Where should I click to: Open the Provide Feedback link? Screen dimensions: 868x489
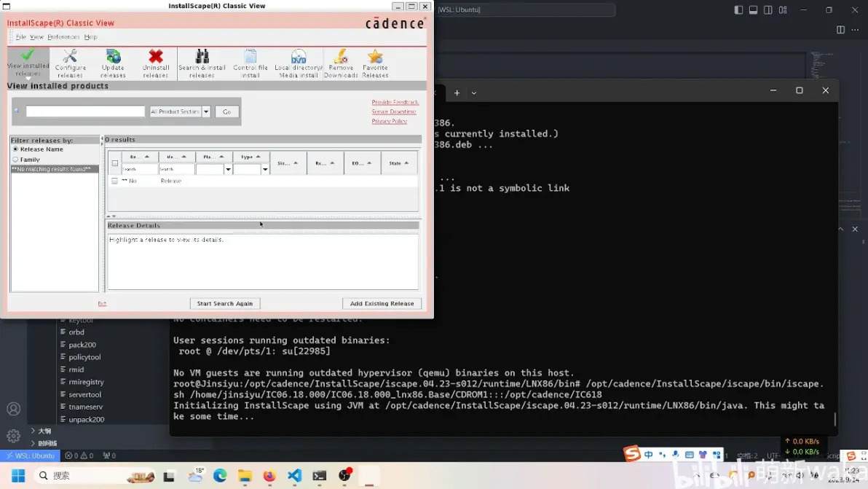[x=395, y=103]
